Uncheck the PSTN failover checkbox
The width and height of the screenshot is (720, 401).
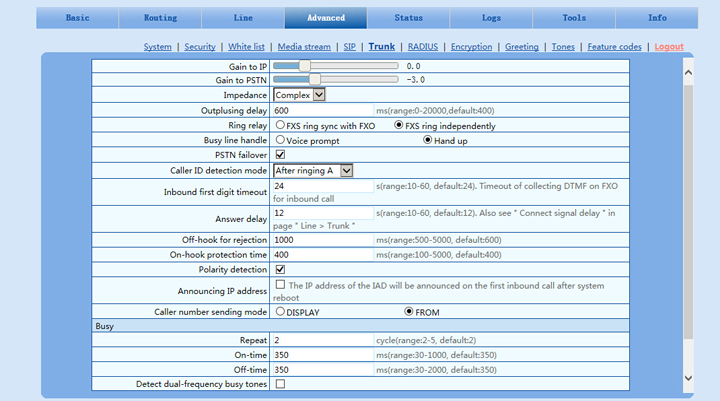click(280, 155)
